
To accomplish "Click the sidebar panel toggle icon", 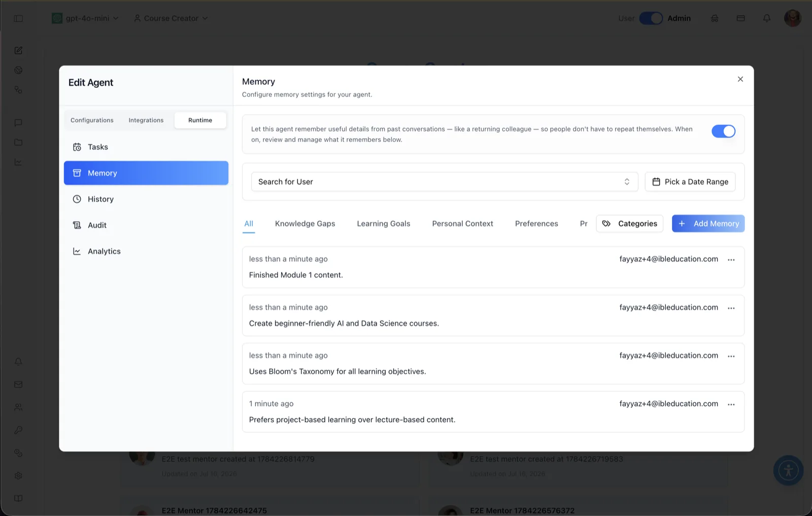I will pyautogui.click(x=18, y=18).
